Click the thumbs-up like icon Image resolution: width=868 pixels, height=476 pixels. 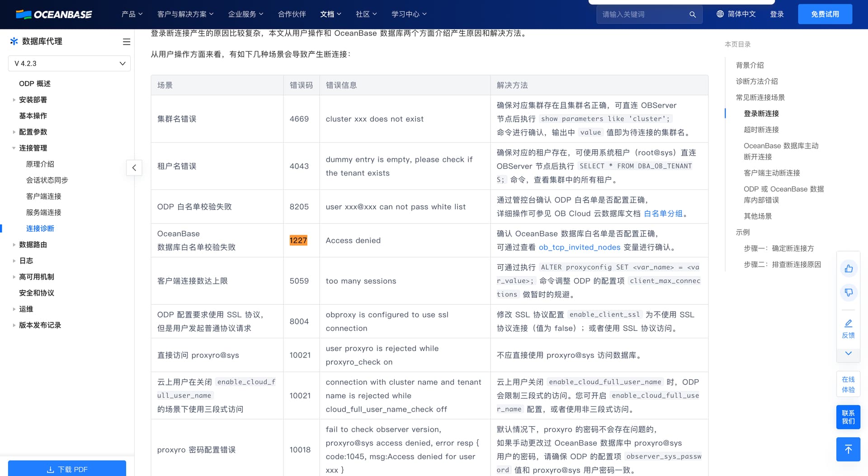[849, 269]
